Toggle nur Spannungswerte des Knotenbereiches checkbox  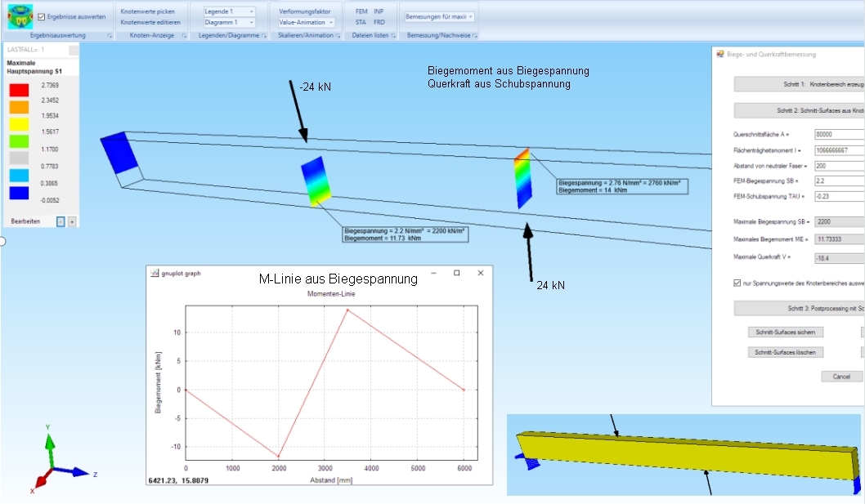[737, 283]
